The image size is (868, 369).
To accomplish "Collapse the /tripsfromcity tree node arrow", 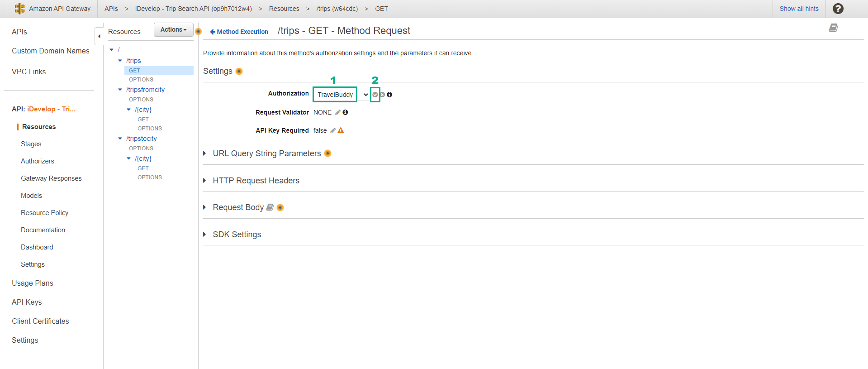I will point(120,90).
